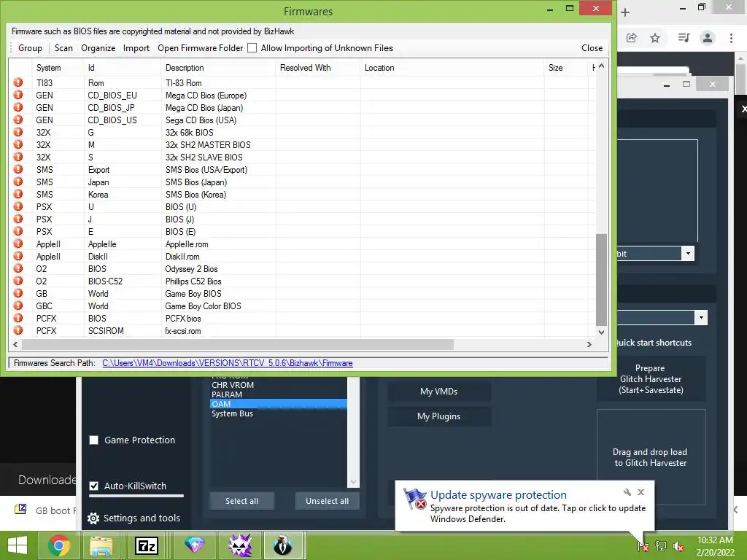Click the status icon for CD_BIOS_JP row

tap(18, 107)
